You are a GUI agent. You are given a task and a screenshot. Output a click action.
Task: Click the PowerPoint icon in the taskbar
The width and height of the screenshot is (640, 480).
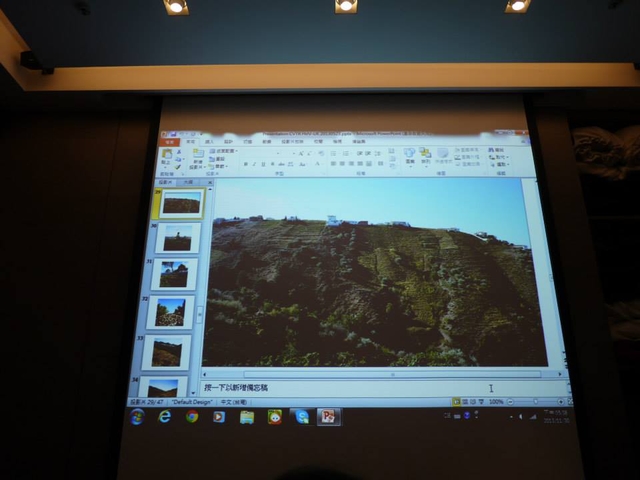pos(328,416)
